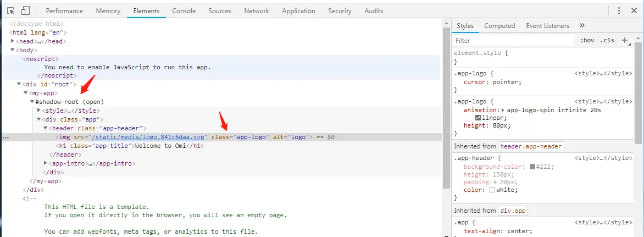Select the Elements tab
The height and width of the screenshot is (237, 644).
[146, 11]
